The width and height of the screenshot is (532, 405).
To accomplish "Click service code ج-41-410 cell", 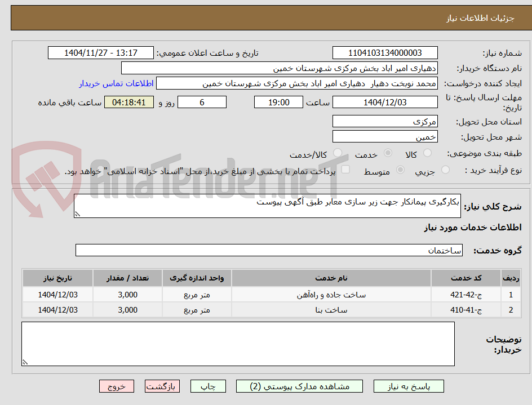I will (466, 310).
